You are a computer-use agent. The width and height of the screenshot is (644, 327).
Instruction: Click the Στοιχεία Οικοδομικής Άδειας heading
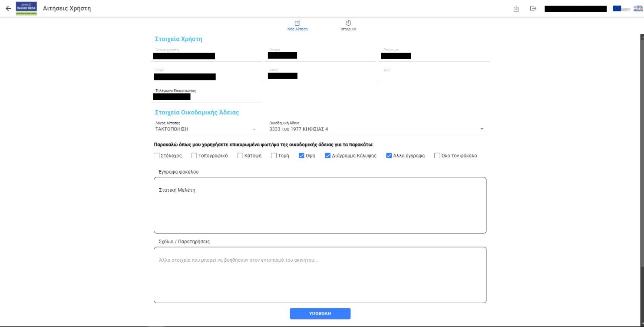197,113
